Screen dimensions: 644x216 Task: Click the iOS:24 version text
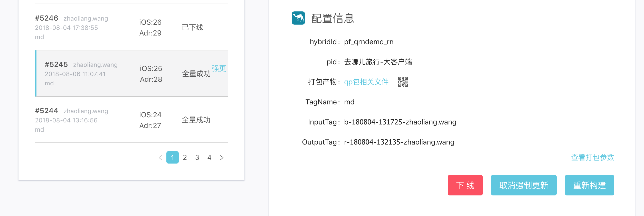click(x=150, y=115)
